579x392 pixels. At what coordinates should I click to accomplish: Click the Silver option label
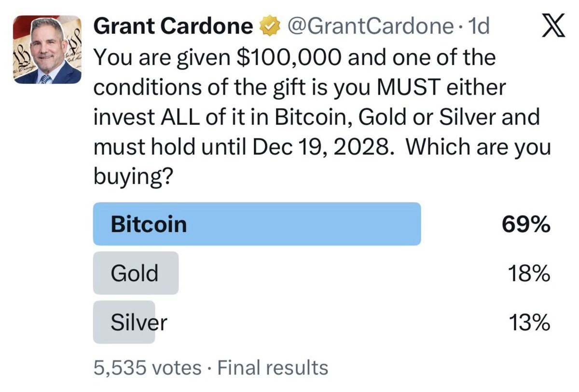click(139, 323)
